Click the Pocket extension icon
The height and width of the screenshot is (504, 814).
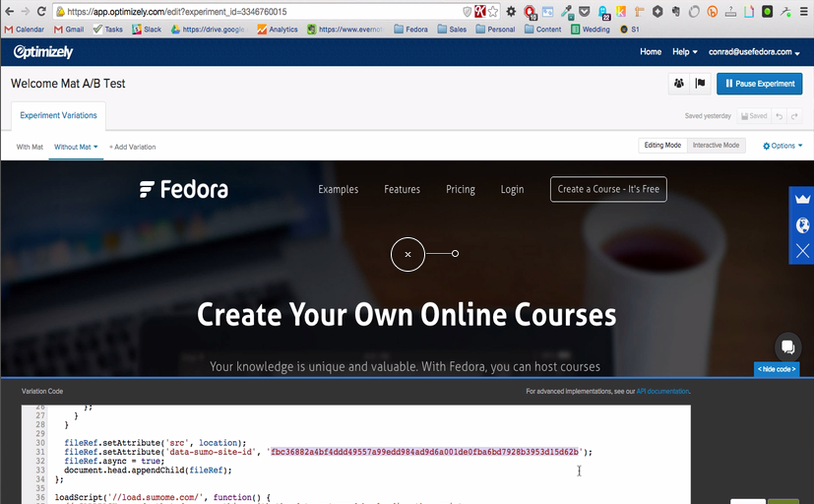pos(585,12)
